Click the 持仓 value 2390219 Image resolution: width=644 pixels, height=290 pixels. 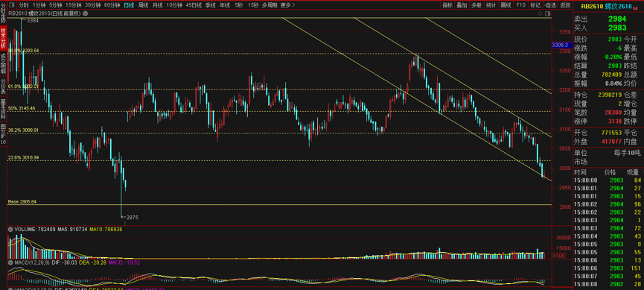click(x=609, y=95)
